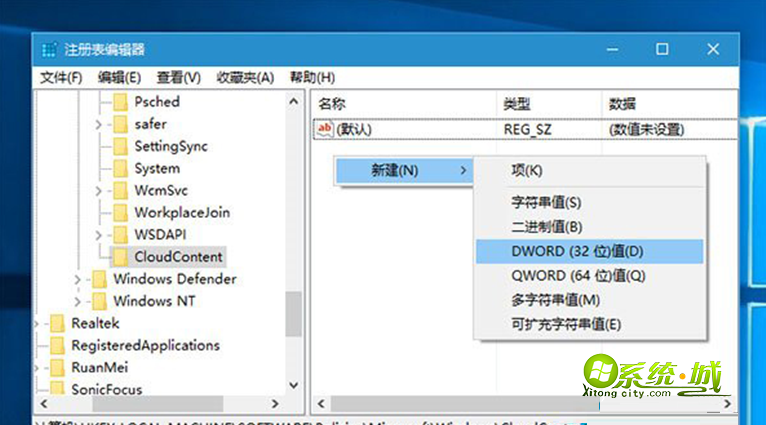This screenshot has height=425, width=766.
Task: Choose 项(K) from the new submenu
Action: pyautogui.click(x=590, y=170)
